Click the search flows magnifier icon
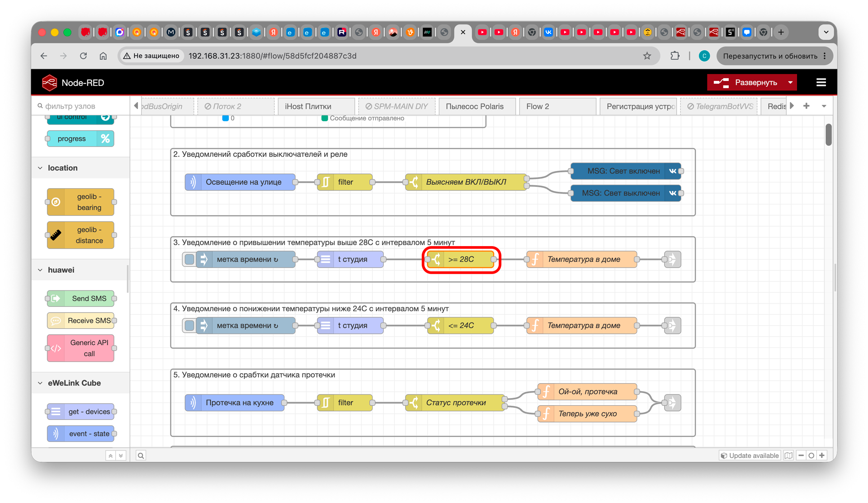This screenshot has width=868, height=503. pos(141,456)
